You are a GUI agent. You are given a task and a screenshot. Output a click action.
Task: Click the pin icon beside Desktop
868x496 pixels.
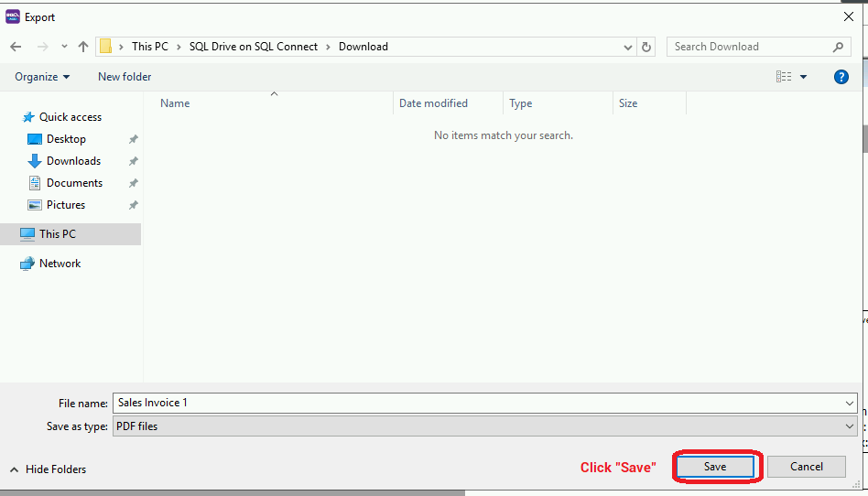134,139
